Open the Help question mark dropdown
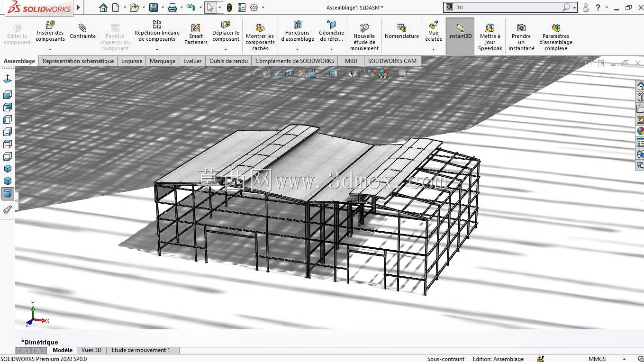 coord(607,8)
